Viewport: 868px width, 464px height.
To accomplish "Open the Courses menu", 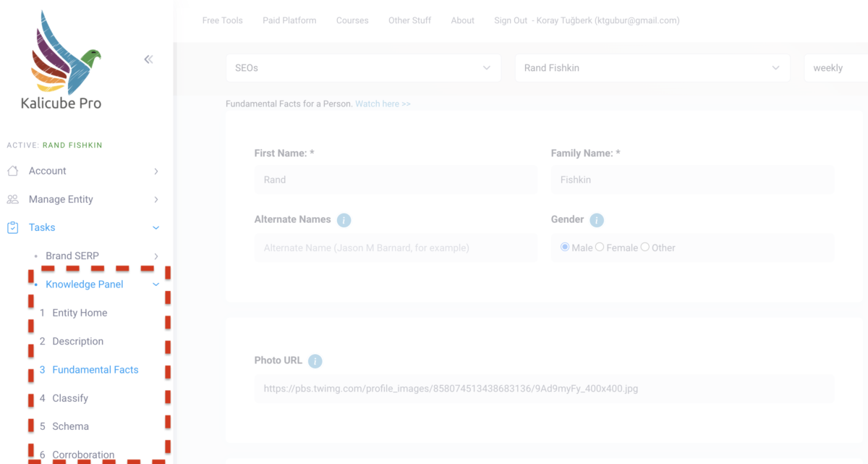I will [x=352, y=20].
